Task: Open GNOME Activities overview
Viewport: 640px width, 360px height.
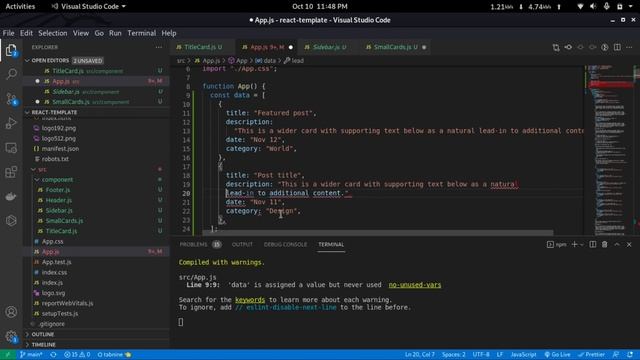Action: pos(20,7)
